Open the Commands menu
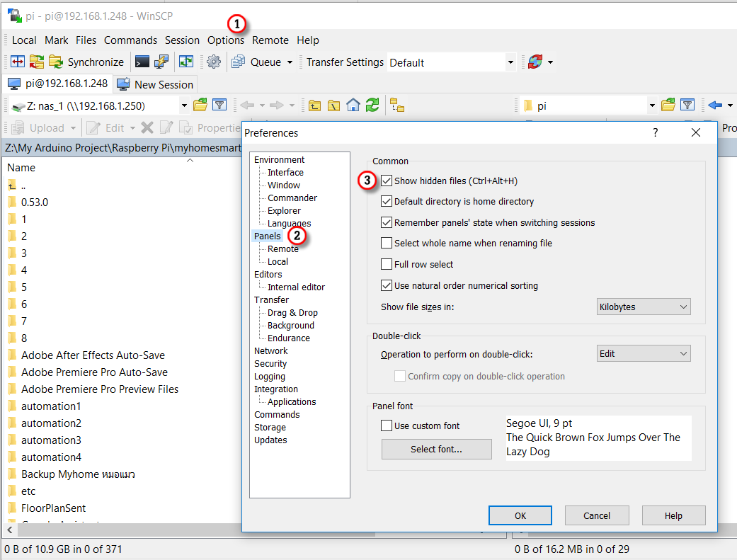 click(x=131, y=40)
